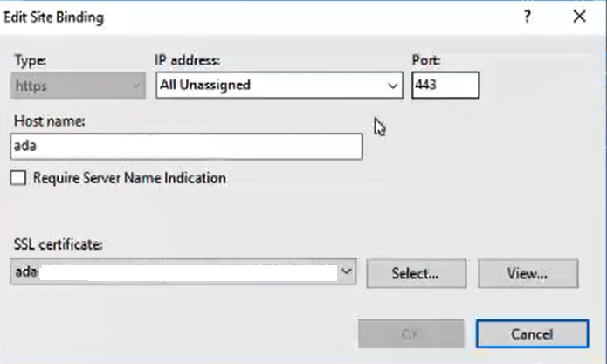Confirm the binding with OK button
Image resolution: width=607 pixels, height=364 pixels.
tap(411, 333)
